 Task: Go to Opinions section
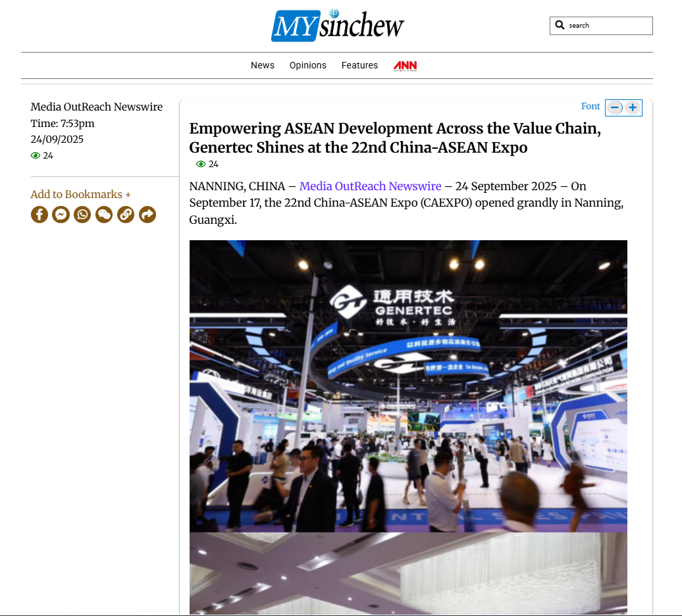(x=307, y=66)
